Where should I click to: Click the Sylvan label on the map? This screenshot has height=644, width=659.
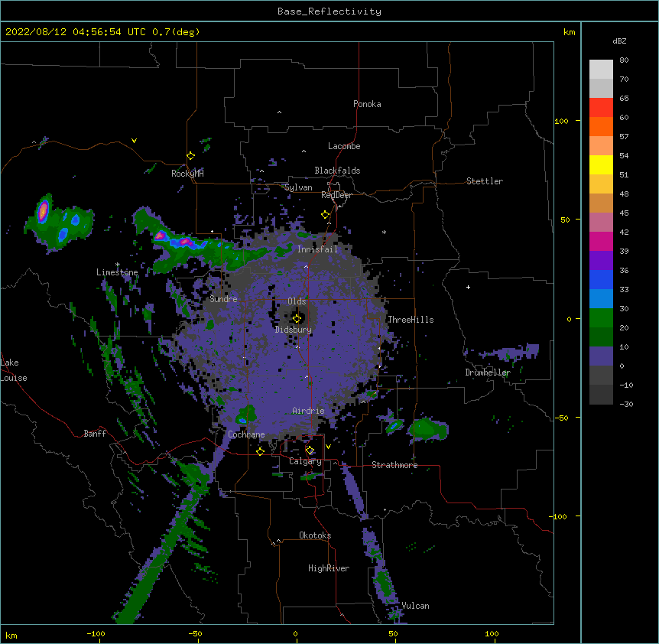coord(298,187)
